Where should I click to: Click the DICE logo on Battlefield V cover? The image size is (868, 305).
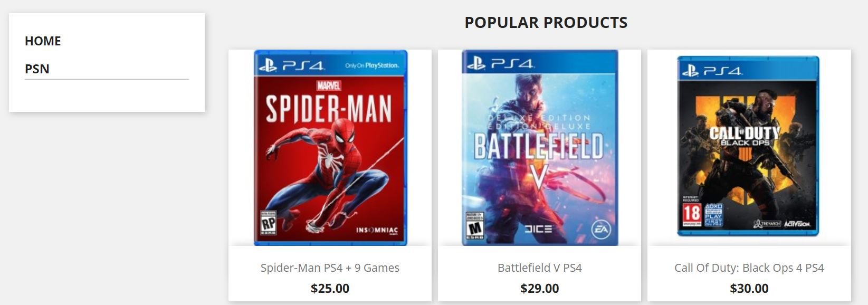point(538,228)
